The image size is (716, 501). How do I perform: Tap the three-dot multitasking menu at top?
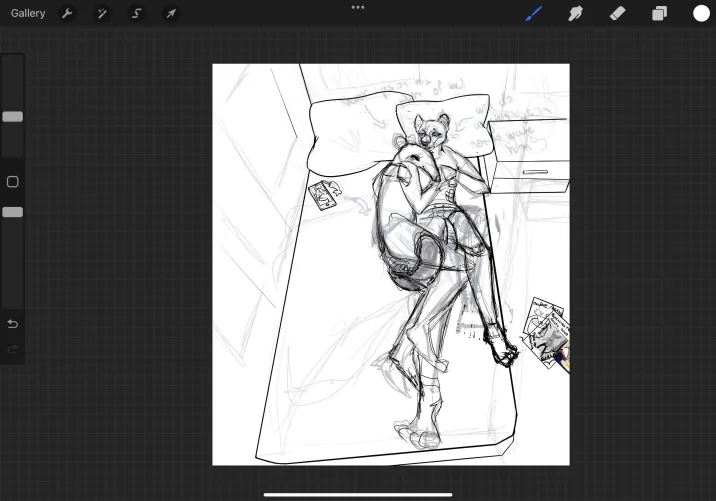click(x=358, y=7)
